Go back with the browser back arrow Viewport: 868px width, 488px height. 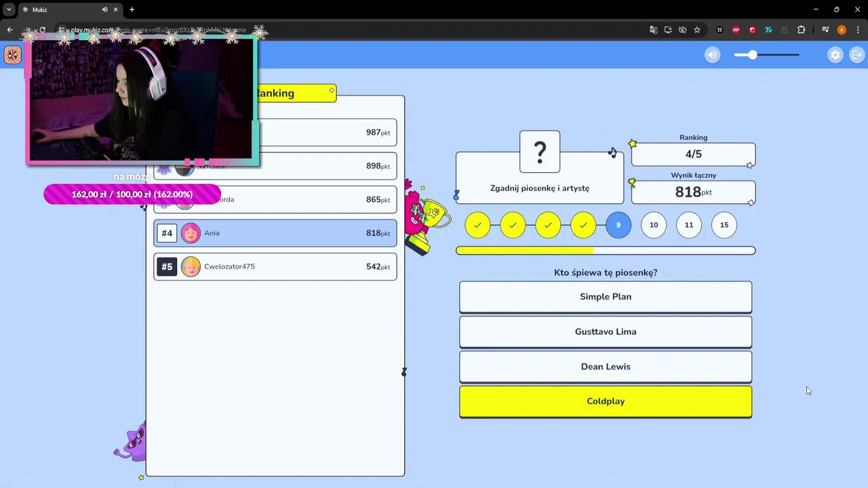pos(9,30)
